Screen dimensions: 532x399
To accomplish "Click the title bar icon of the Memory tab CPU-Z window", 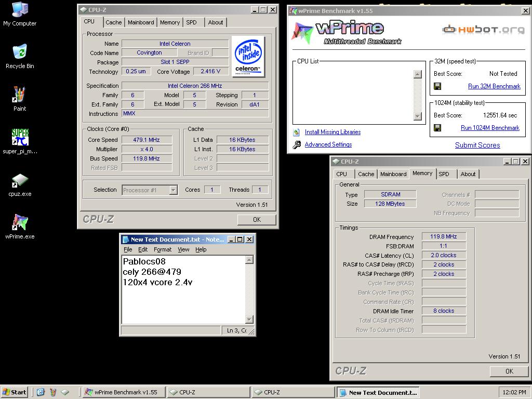I will (336, 162).
